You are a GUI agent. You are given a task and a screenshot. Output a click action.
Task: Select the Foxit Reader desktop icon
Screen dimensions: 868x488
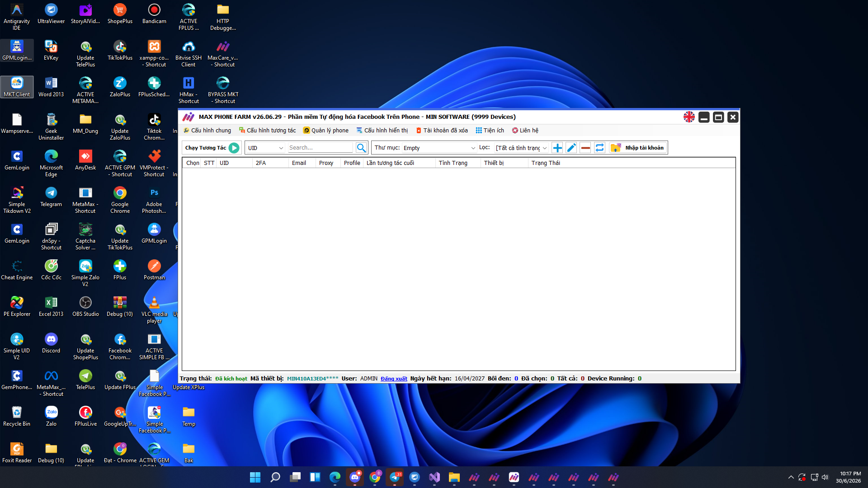pyautogui.click(x=17, y=453)
